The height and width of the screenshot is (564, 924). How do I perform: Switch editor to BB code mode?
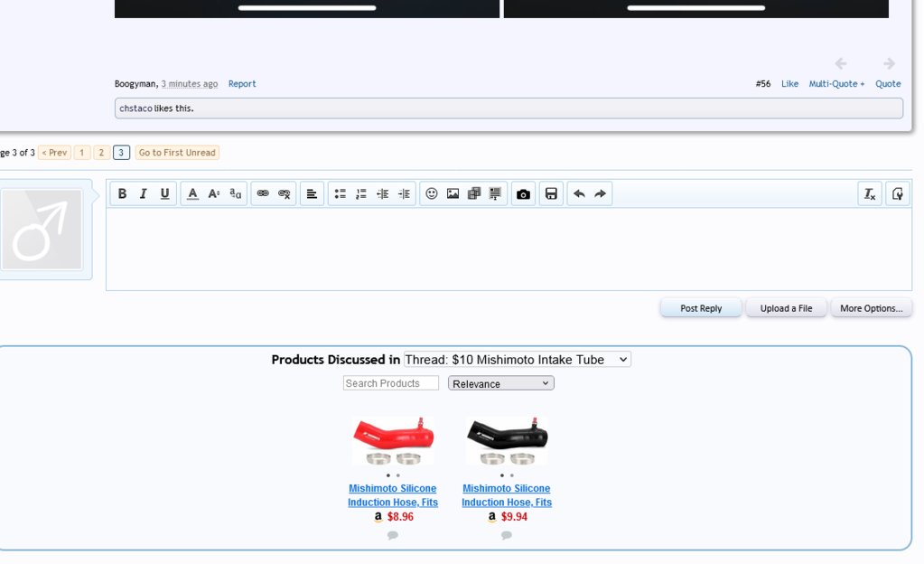[x=898, y=193]
